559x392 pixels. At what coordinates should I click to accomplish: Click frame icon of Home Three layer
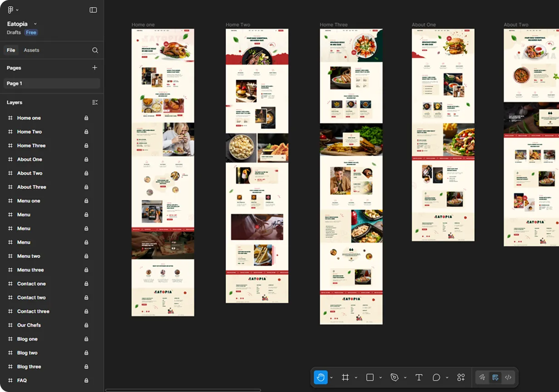click(10, 146)
